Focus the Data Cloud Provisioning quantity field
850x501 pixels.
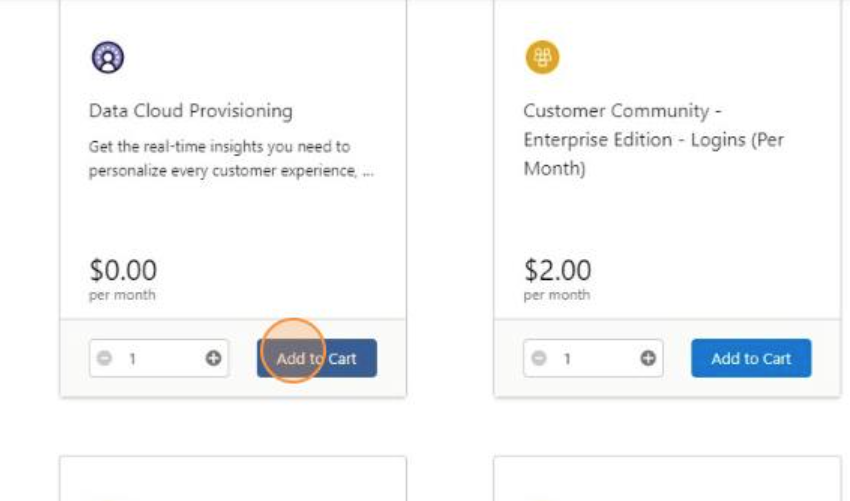coord(159,358)
